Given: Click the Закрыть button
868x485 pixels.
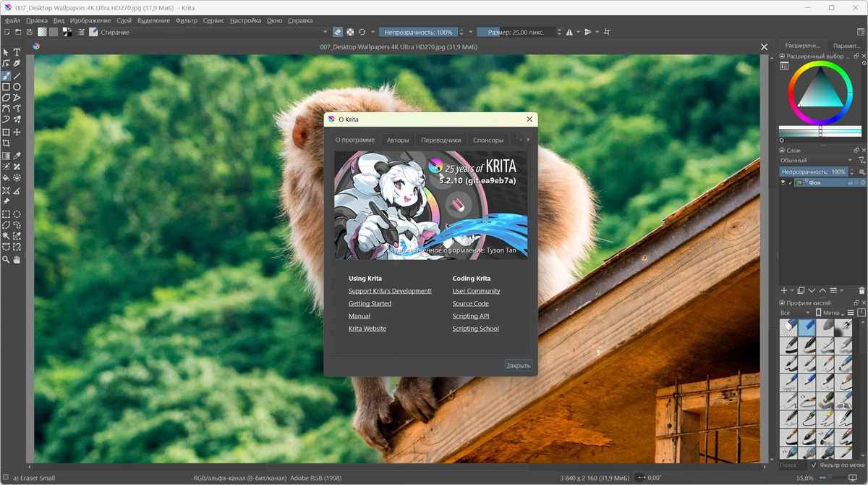Looking at the screenshot, I should click(518, 366).
